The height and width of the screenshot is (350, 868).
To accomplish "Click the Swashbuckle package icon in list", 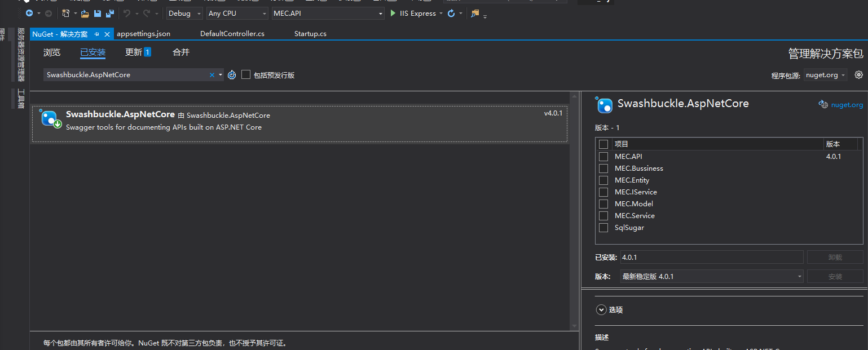I will (x=51, y=119).
